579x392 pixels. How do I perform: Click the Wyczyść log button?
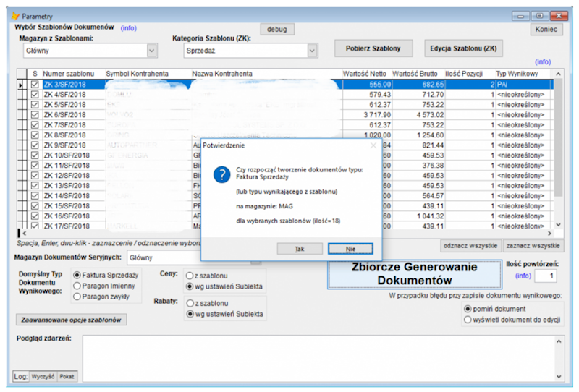pos(43,377)
